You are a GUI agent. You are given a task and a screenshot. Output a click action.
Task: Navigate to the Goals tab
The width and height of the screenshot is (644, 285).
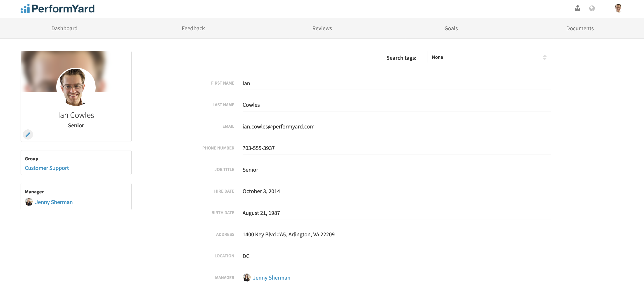coord(451,28)
